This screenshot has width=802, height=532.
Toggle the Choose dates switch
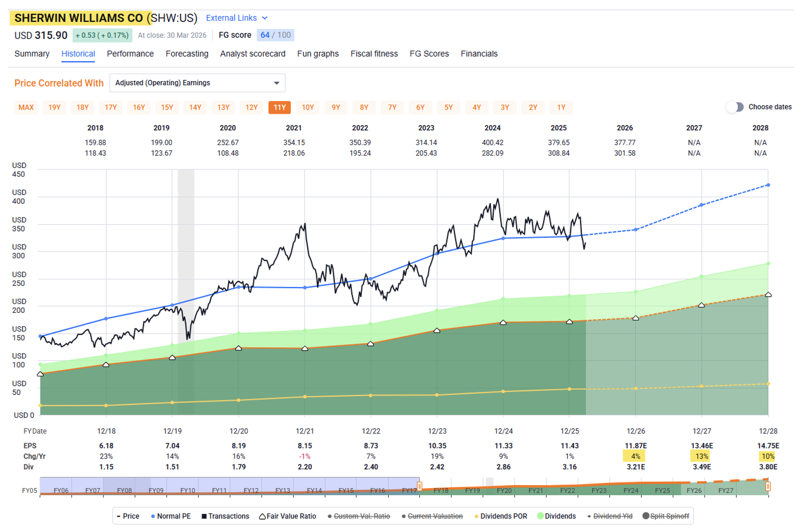pyautogui.click(x=735, y=107)
